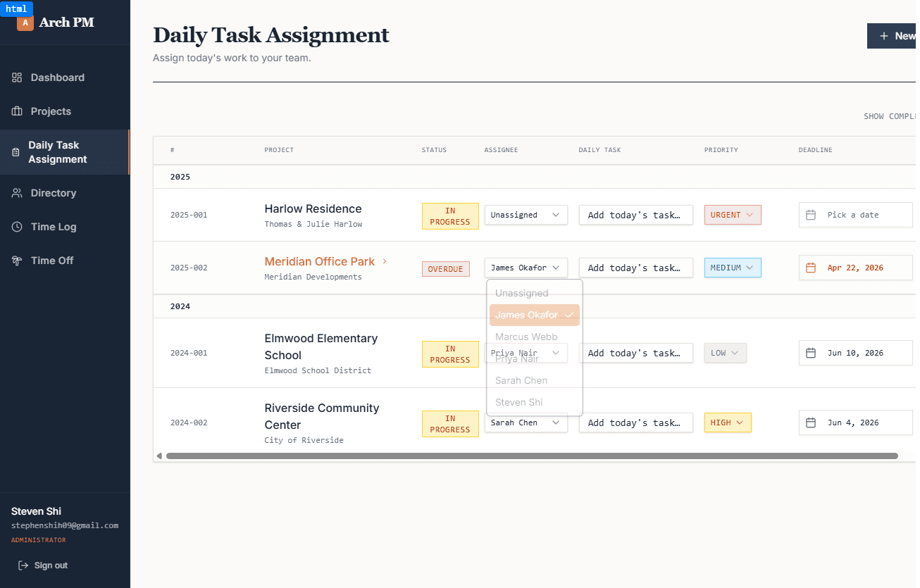Open the Meridian Office Park project link
920x588 pixels.
pyautogui.click(x=320, y=261)
